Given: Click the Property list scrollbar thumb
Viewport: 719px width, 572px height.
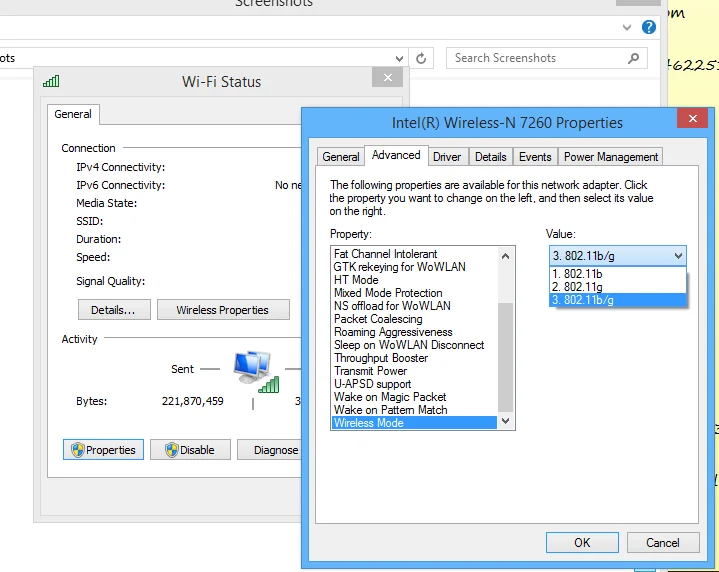Looking at the screenshot, I should click(x=505, y=357).
